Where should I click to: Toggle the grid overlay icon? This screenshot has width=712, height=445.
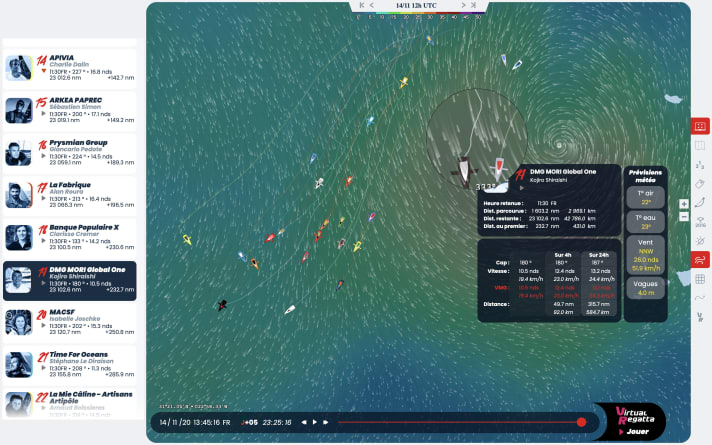pos(700,279)
